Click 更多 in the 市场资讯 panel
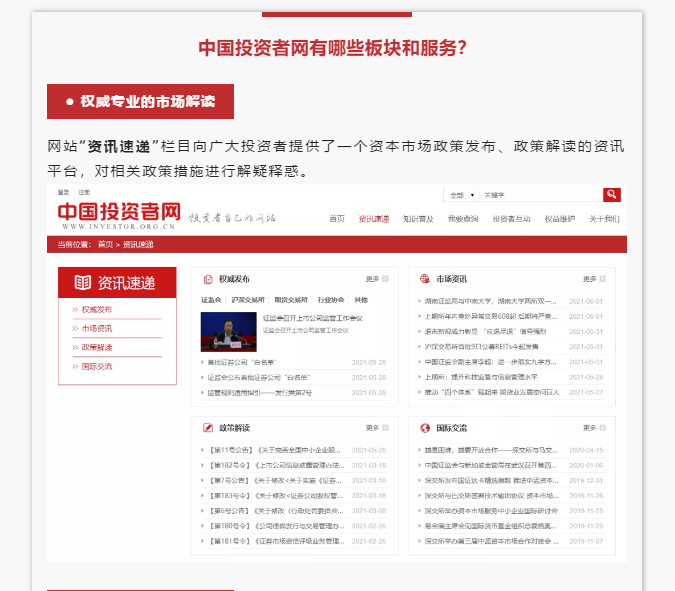This screenshot has width=675, height=591. [589, 279]
